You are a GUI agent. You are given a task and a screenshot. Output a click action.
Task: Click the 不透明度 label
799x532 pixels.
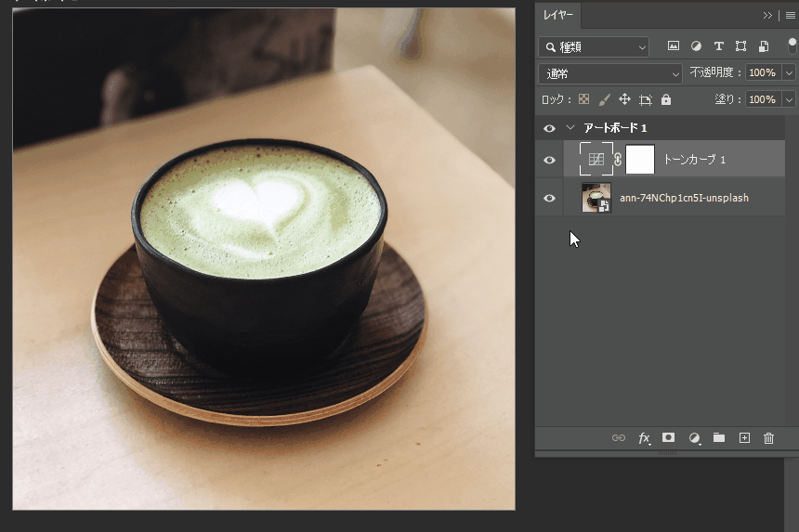click(712, 72)
